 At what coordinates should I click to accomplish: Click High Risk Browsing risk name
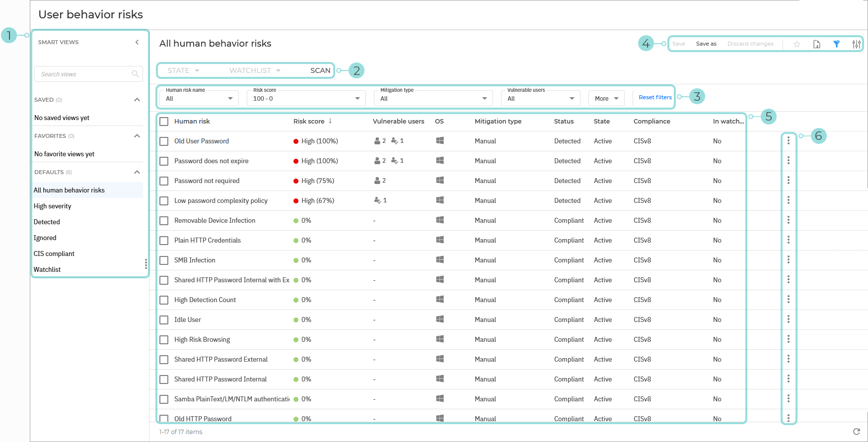202,339
